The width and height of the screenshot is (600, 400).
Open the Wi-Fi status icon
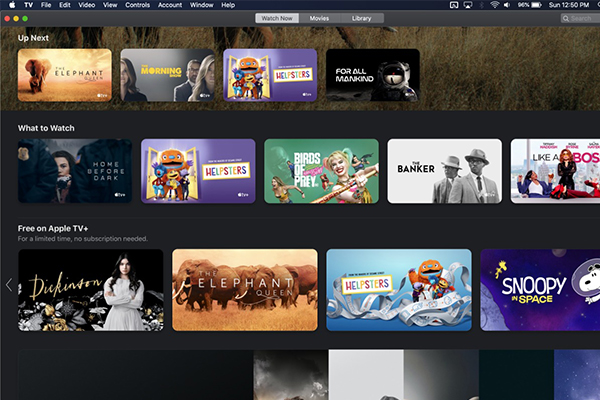pyautogui.click(x=495, y=5)
